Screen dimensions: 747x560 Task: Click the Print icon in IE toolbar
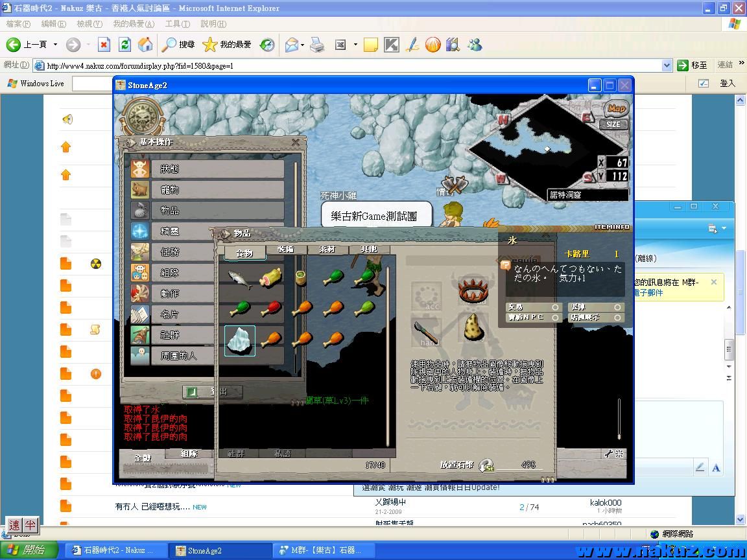tap(317, 45)
